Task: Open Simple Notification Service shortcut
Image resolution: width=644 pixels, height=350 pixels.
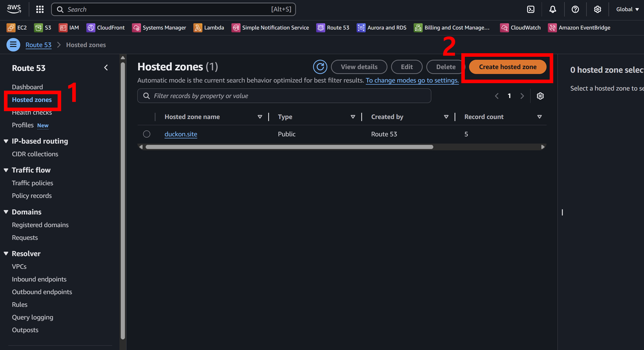Action: pos(270,28)
